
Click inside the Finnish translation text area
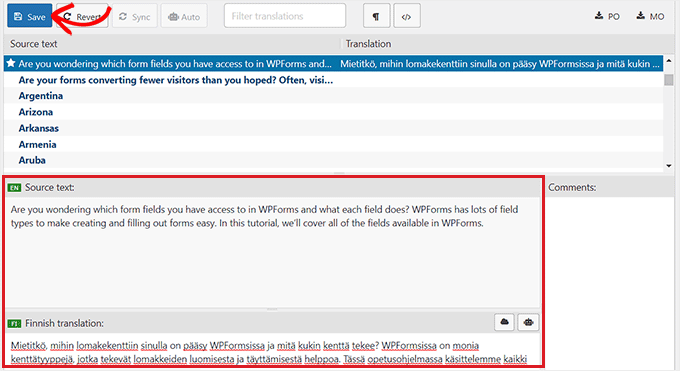[273, 351]
